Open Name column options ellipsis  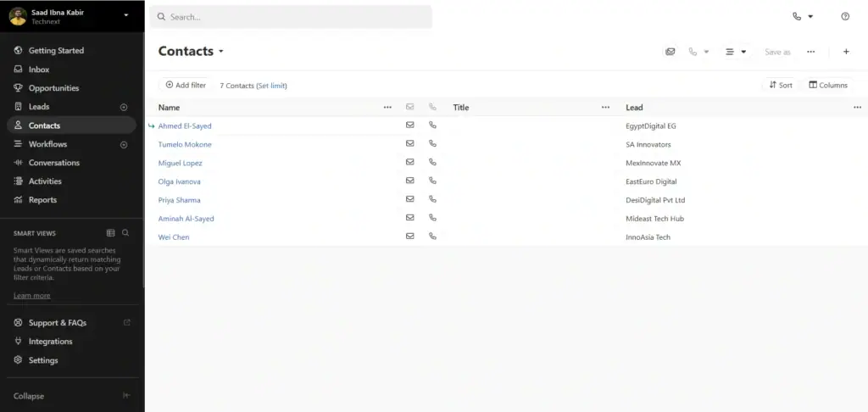coord(387,108)
